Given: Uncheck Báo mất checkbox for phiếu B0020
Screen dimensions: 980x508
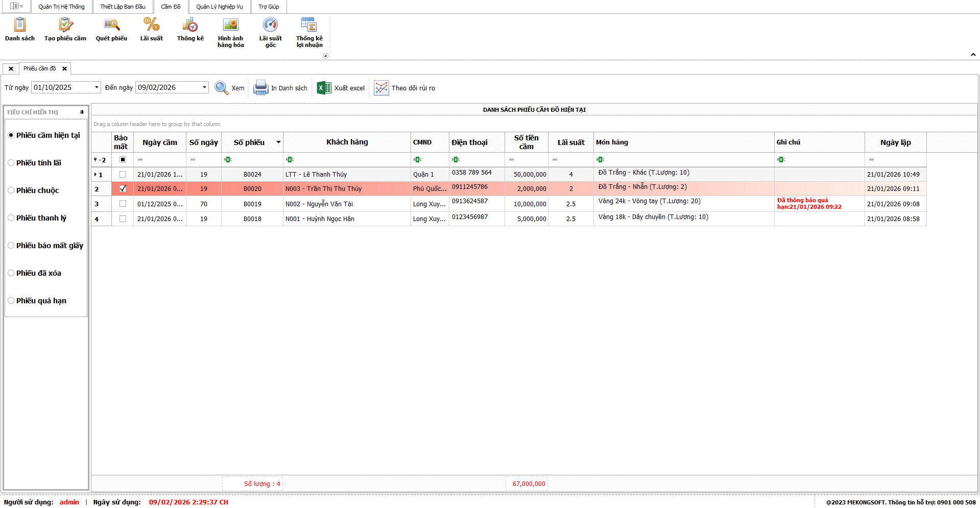Looking at the screenshot, I should [123, 189].
